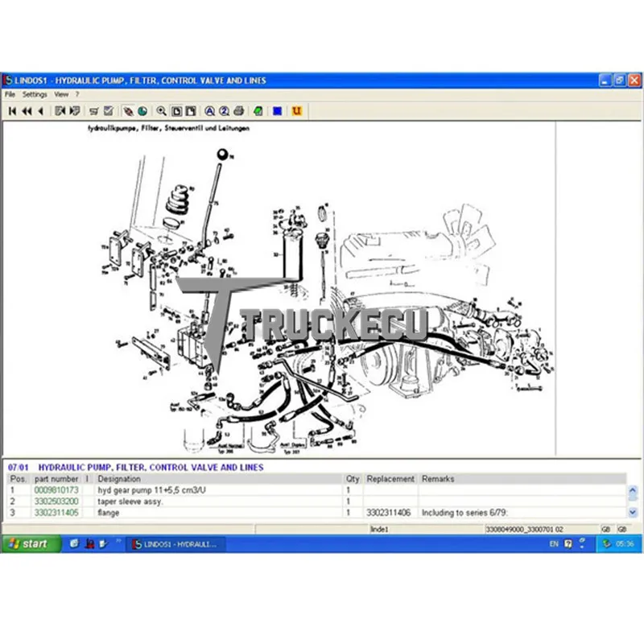This screenshot has height=644, width=644.
Task: Select the second page layout icon
Action: (191, 111)
